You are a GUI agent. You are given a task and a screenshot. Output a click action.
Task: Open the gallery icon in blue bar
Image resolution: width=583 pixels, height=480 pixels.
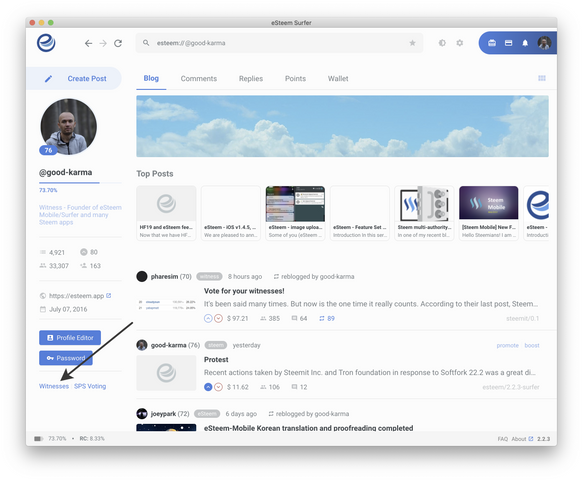492,43
